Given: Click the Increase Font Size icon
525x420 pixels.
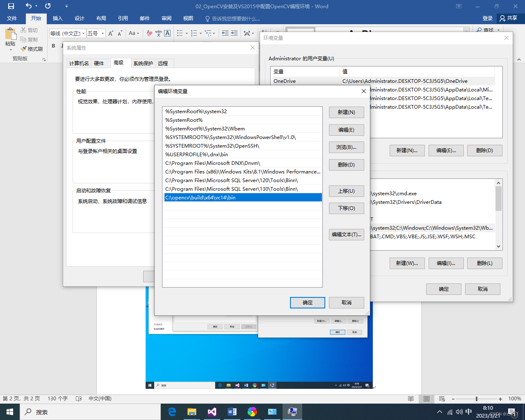Looking at the screenshot, I should pyautogui.click(x=111, y=32).
